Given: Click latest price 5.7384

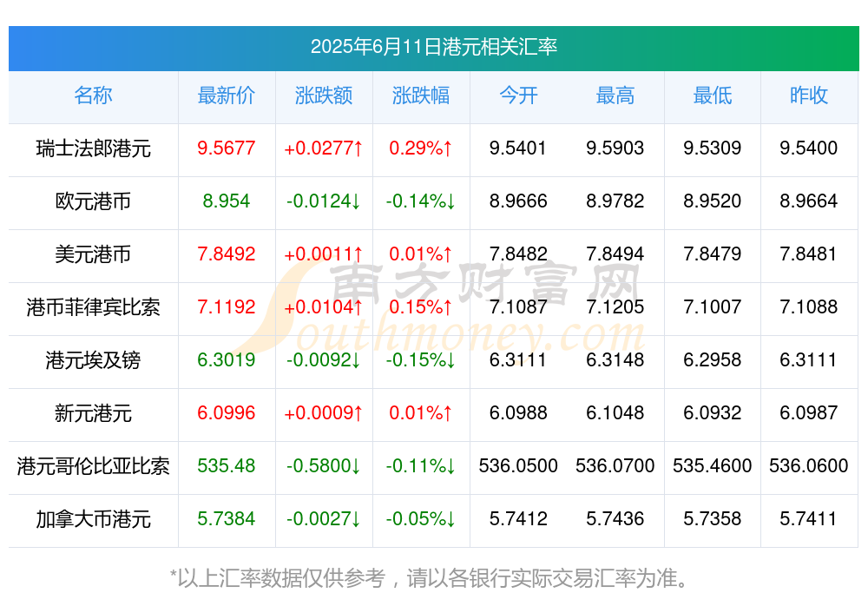Looking at the screenshot, I should (x=227, y=518).
